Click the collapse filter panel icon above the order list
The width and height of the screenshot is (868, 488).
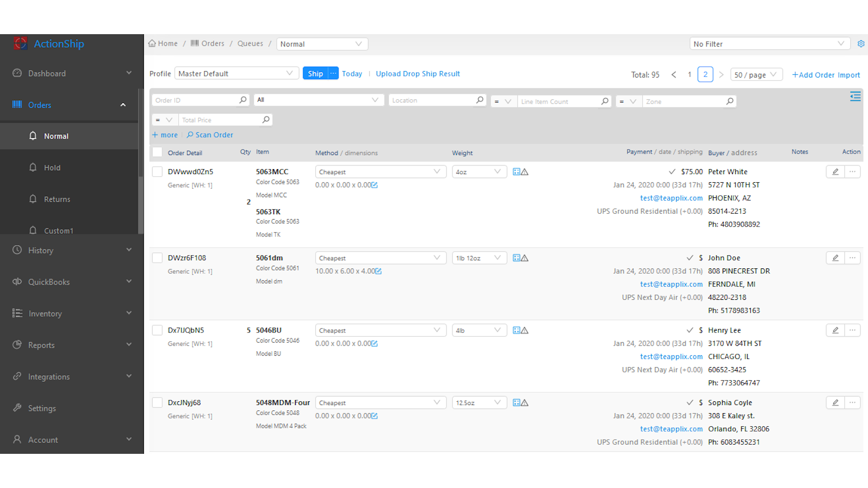pos(855,96)
